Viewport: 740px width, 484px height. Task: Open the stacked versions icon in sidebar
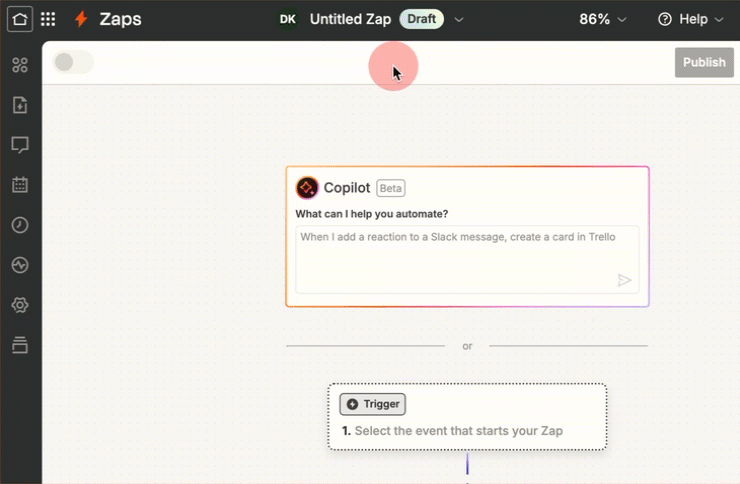(20, 345)
